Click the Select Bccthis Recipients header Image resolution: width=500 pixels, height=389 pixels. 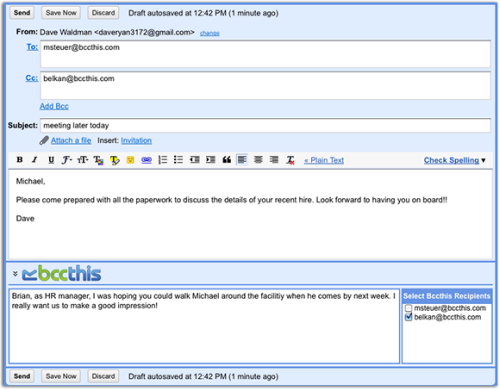click(447, 296)
